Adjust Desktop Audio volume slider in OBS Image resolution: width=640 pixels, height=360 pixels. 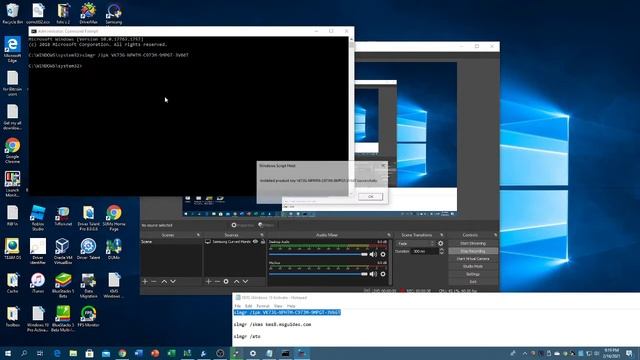[318, 254]
